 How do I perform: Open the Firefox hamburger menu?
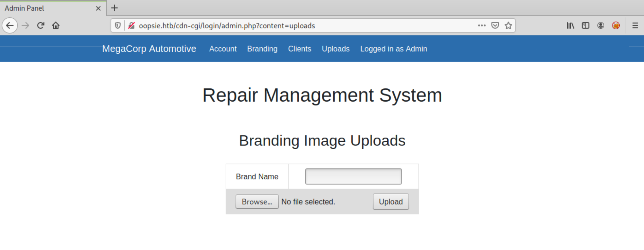[635, 26]
